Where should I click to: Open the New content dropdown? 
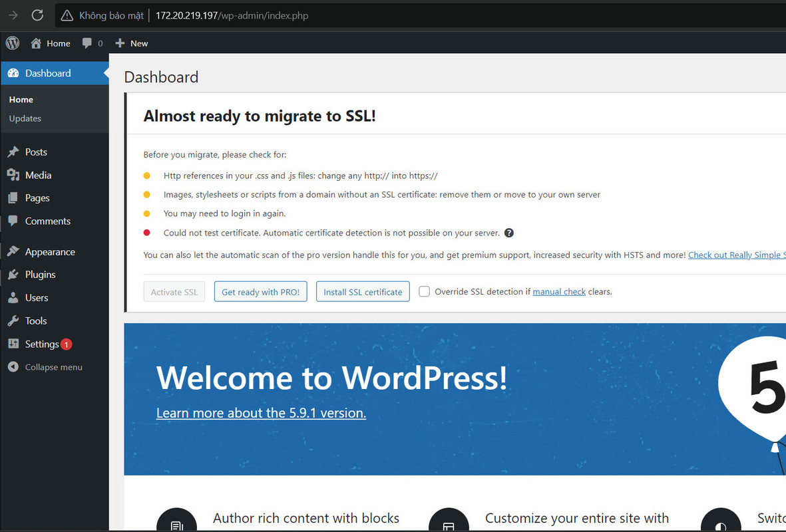click(x=132, y=43)
